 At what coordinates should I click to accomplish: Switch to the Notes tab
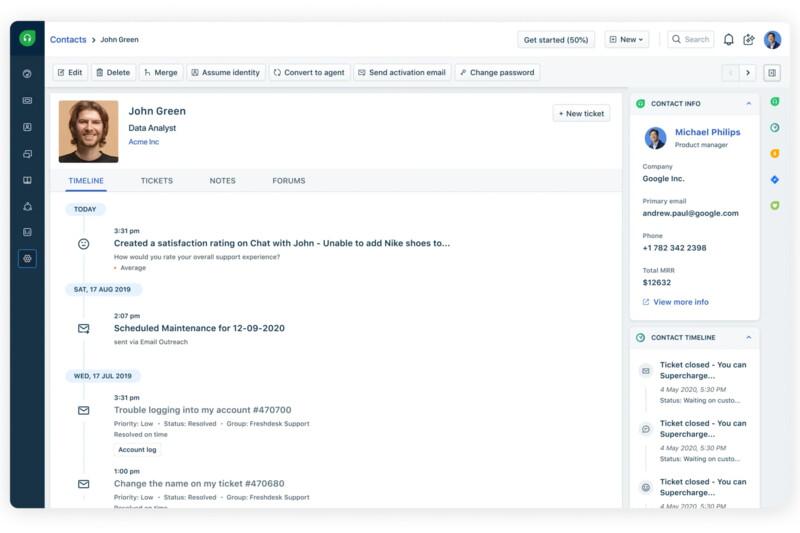pyautogui.click(x=222, y=181)
